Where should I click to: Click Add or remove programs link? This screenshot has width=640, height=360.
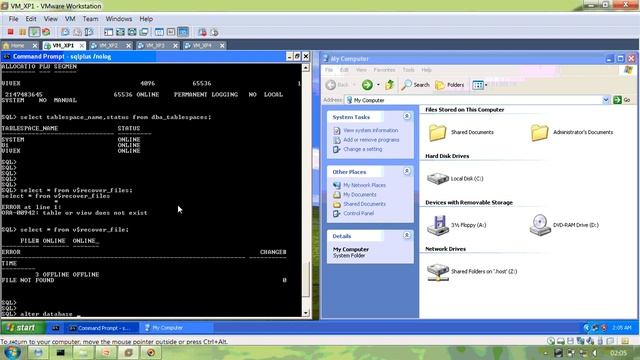(x=371, y=140)
